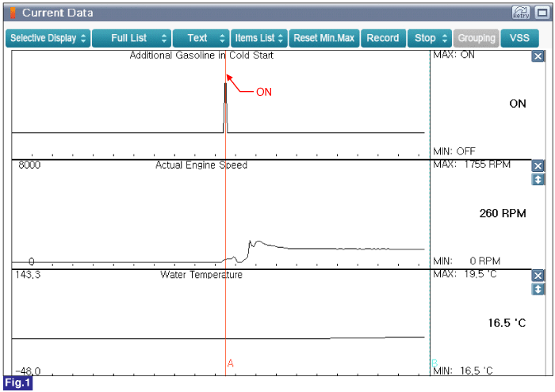Click the MIN: 0 RPM reading
This screenshot has width=555, height=392.
click(467, 261)
